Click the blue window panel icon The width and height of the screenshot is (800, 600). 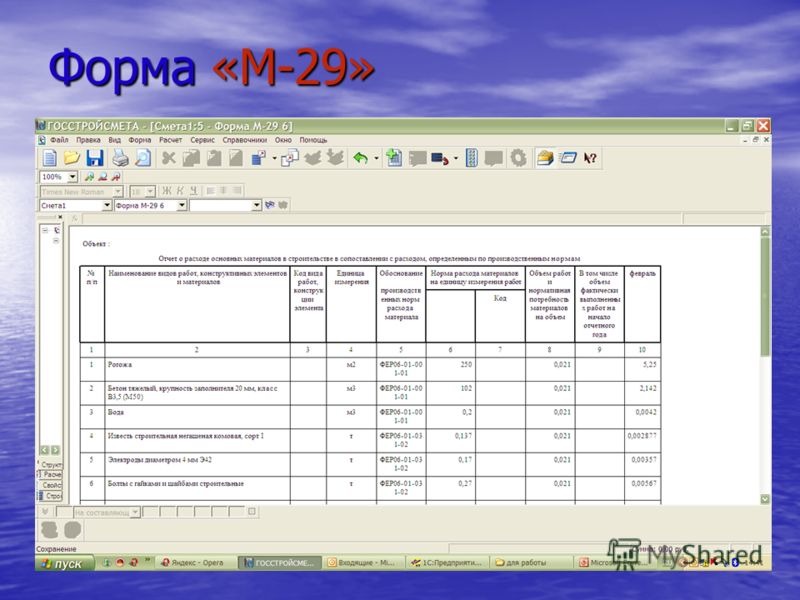pos(568,159)
